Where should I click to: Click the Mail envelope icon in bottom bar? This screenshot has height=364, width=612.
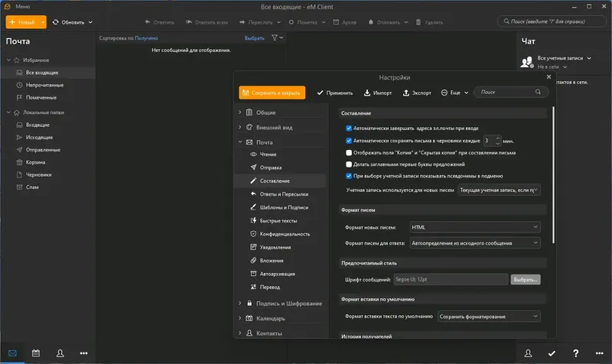(11, 353)
